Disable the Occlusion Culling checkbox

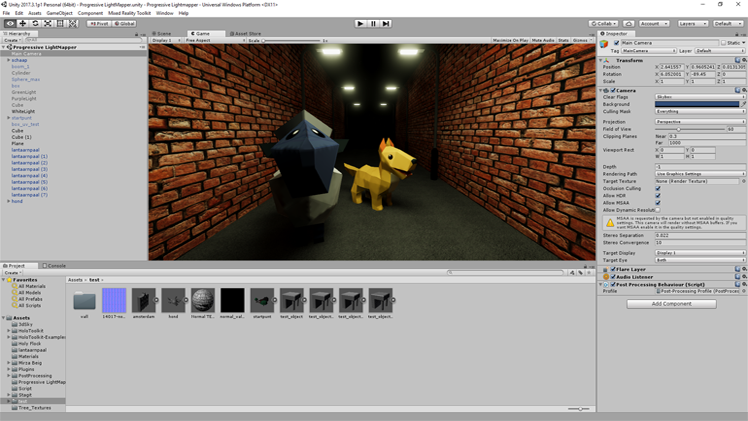(x=658, y=188)
